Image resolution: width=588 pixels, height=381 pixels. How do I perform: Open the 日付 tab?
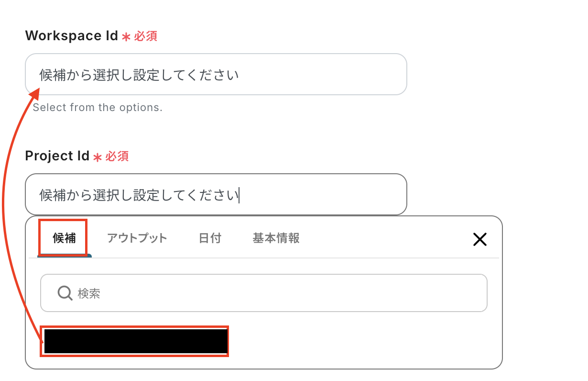pos(210,238)
